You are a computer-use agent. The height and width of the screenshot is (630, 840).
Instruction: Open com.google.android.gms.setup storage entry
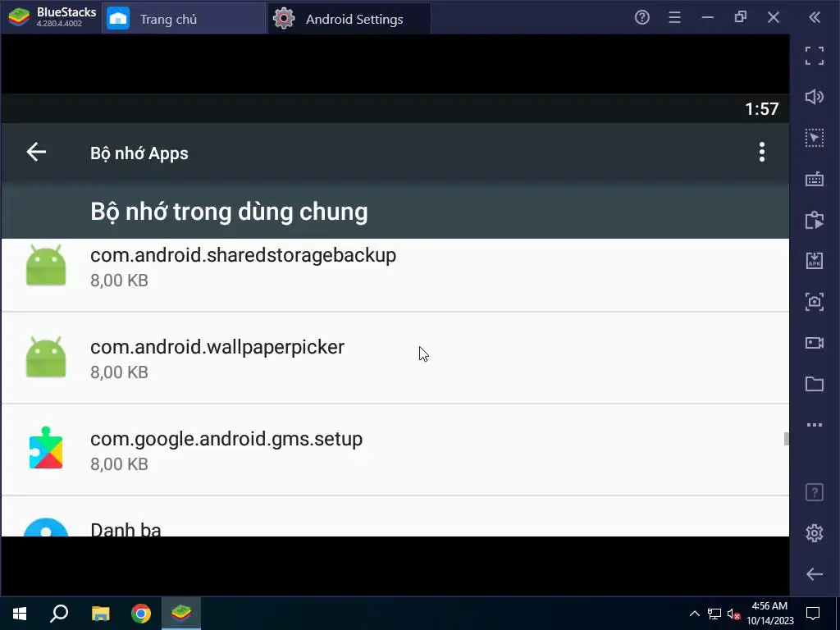click(395, 450)
